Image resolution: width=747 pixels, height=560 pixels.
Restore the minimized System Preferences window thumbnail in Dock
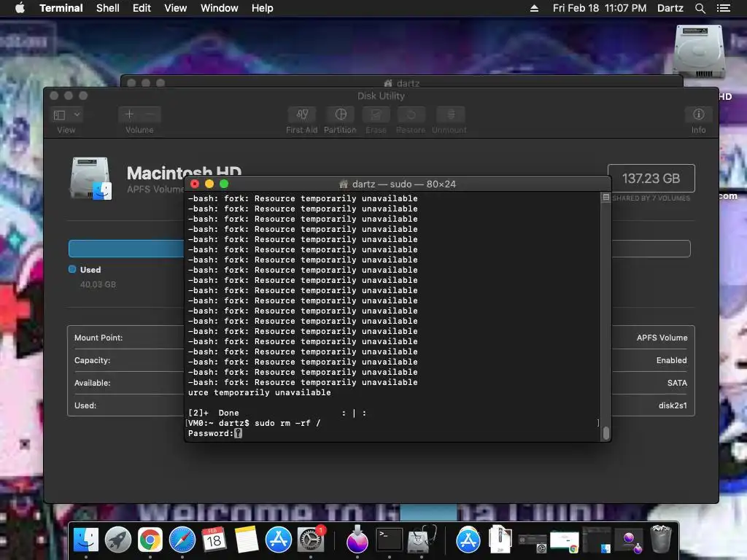[533, 543]
